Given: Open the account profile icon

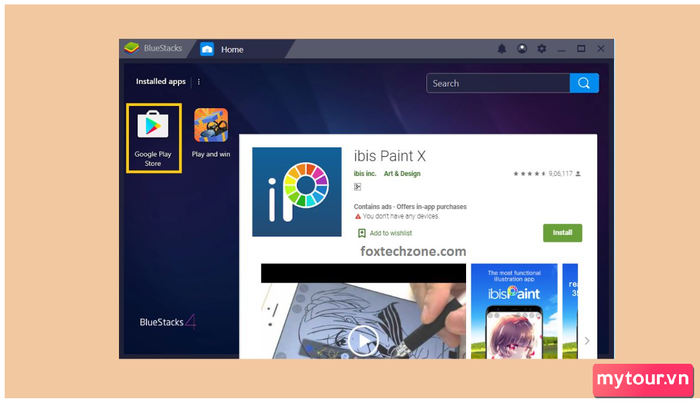Looking at the screenshot, I should tap(522, 49).
